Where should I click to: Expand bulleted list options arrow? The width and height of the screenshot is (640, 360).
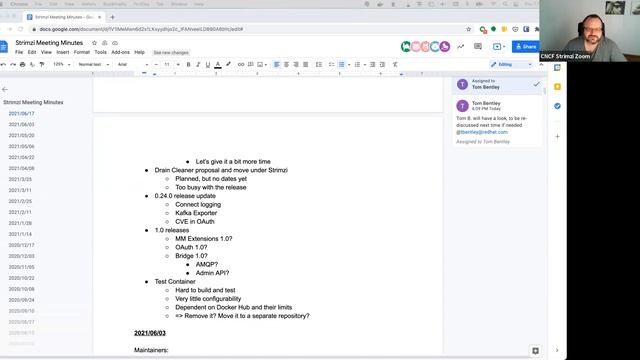(349, 64)
